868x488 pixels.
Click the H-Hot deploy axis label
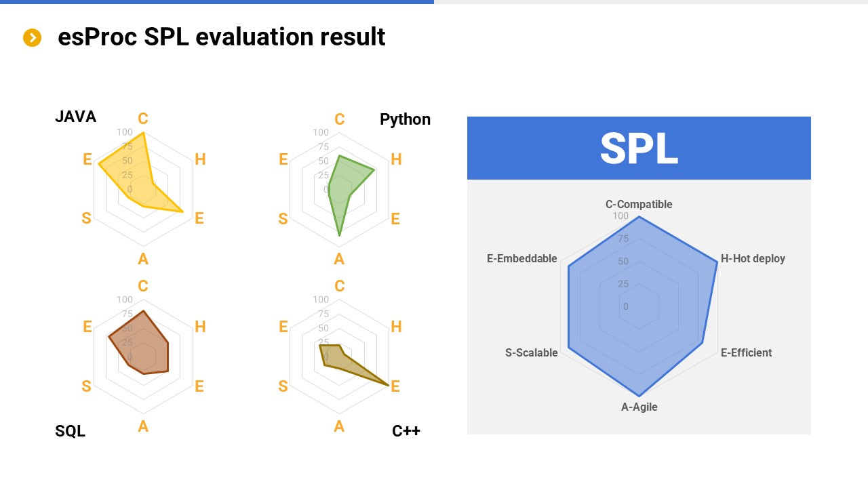coord(753,258)
